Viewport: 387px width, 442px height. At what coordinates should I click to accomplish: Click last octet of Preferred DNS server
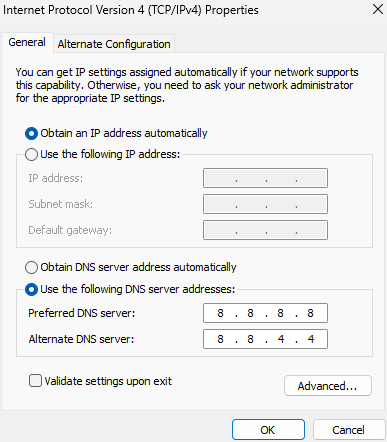(x=310, y=313)
